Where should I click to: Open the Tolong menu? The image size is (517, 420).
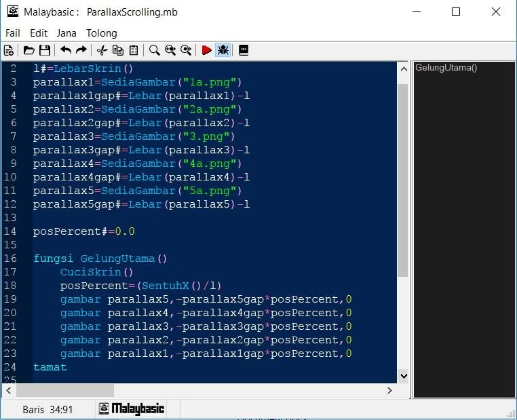[102, 33]
